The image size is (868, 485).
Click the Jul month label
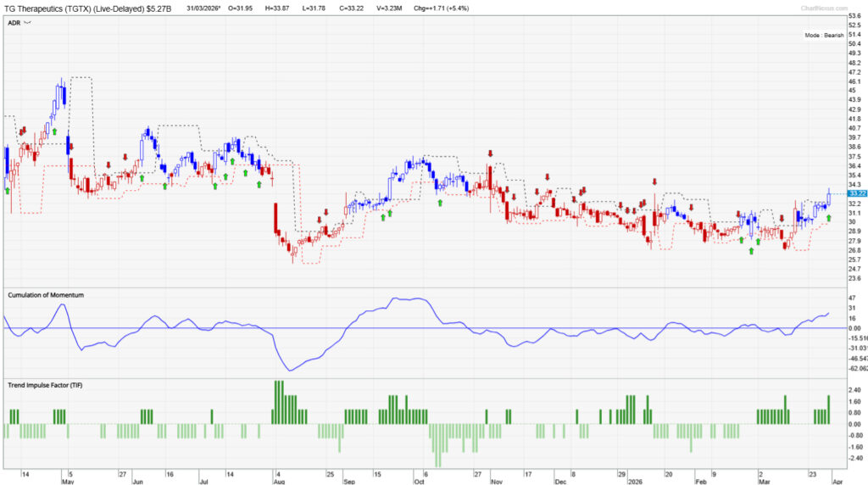tap(203, 482)
